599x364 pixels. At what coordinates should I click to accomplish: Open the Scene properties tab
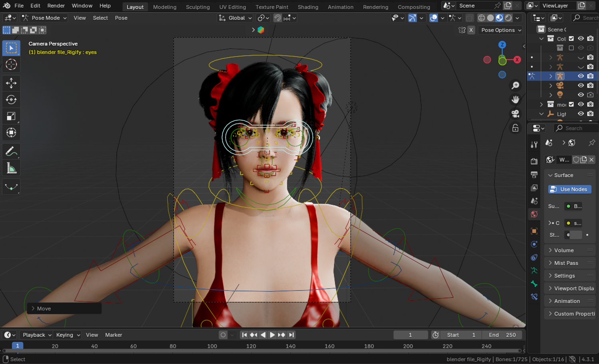pyautogui.click(x=534, y=201)
